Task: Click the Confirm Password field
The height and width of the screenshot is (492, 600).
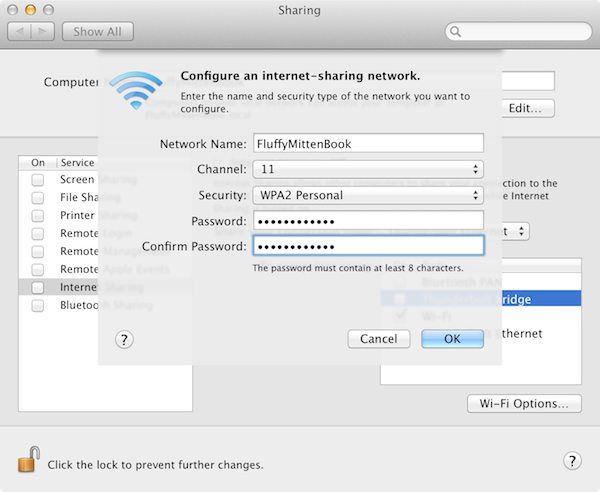Action: tap(368, 246)
